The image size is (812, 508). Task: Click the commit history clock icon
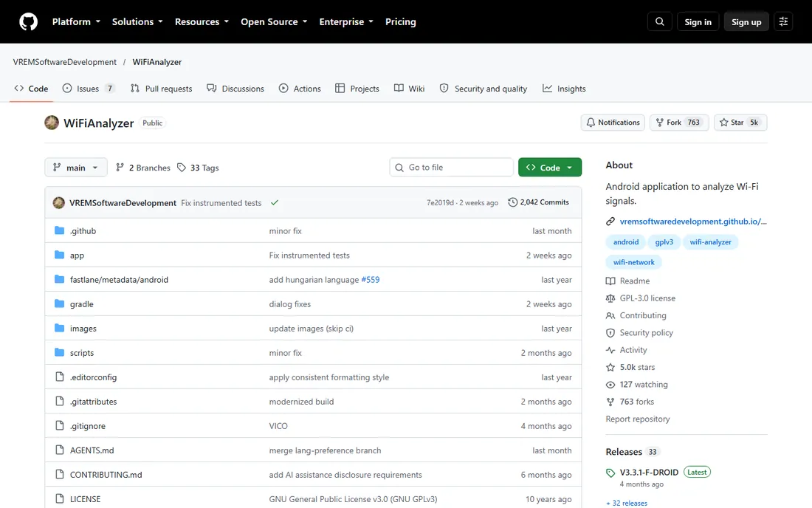(513, 202)
